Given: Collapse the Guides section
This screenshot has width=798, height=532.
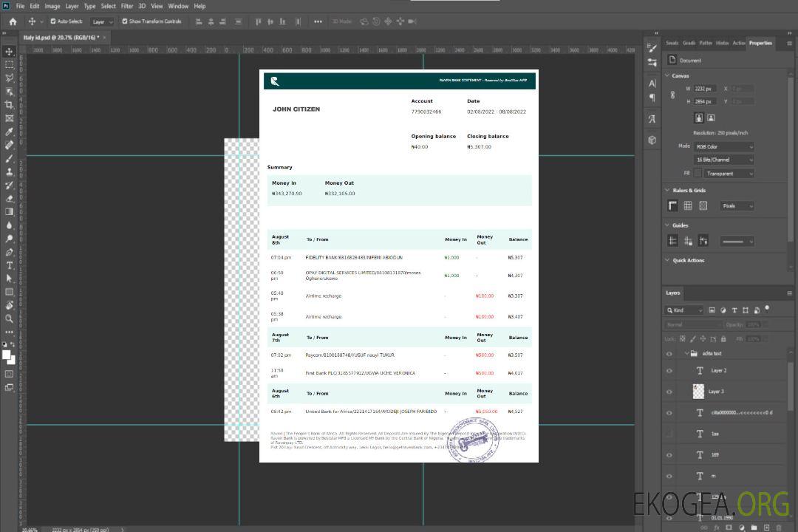Looking at the screenshot, I should point(667,225).
